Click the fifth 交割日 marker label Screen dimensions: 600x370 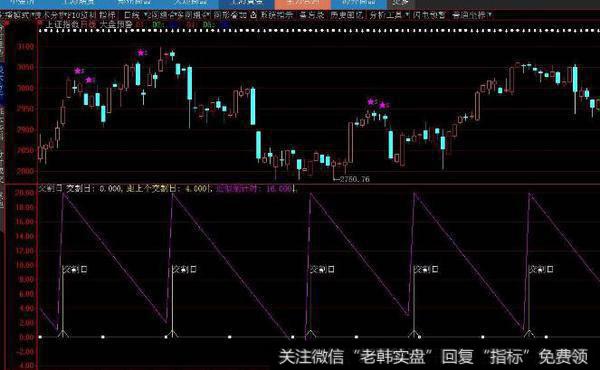pyautogui.click(x=541, y=269)
